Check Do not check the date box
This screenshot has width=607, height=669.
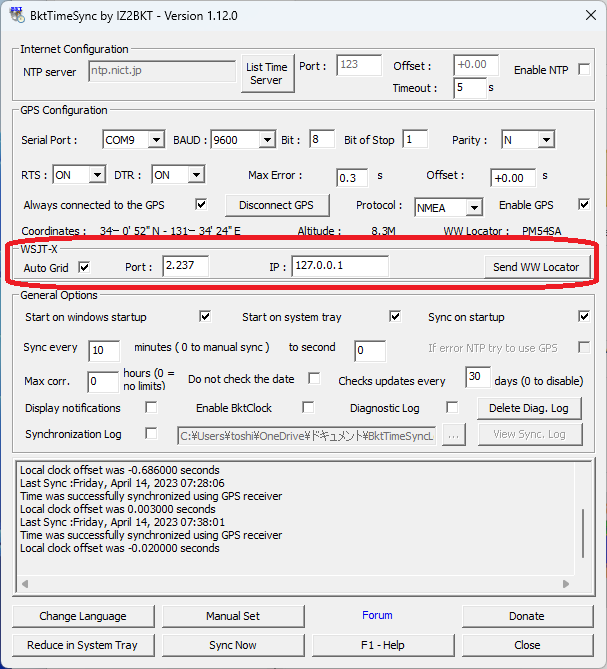(x=314, y=378)
